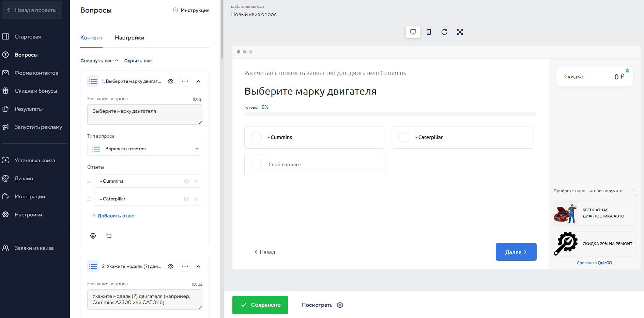Toggle visibility eye for question 1

coord(171,81)
